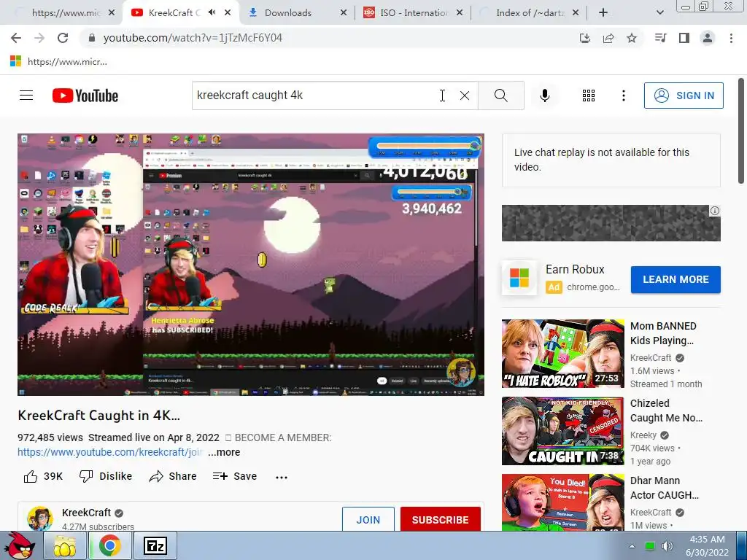
Task: Open YouTube hamburger guide menu
Action: [x=26, y=96]
